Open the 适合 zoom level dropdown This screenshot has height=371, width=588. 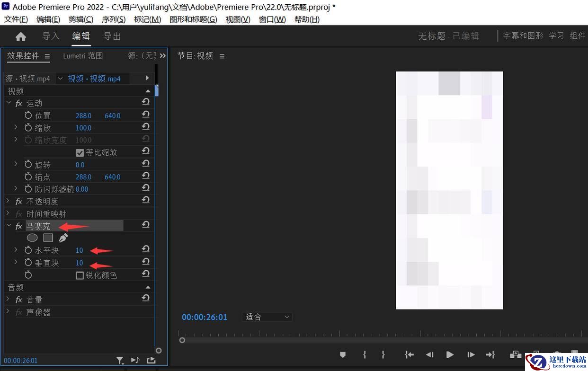[267, 317]
